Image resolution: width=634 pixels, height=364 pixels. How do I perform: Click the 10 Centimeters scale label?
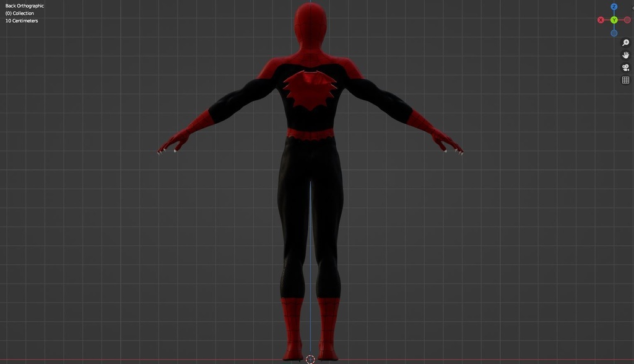[x=22, y=20]
